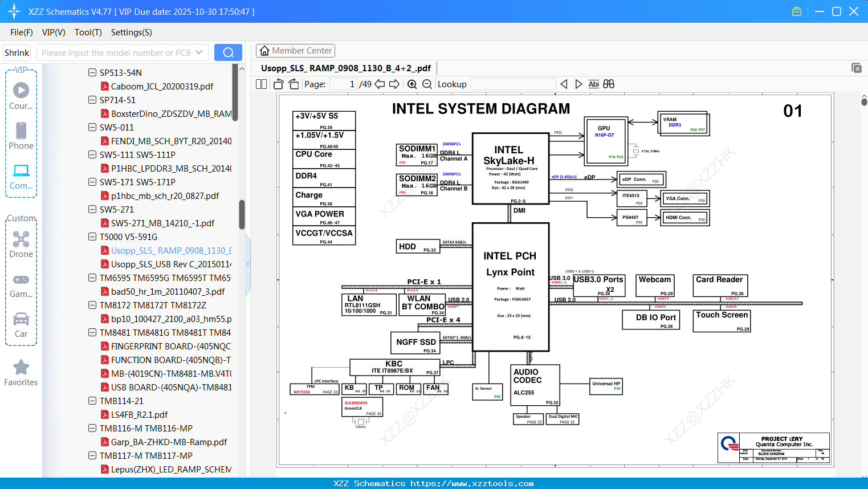Open the VIP(V) menu

pyautogui.click(x=54, y=32)
